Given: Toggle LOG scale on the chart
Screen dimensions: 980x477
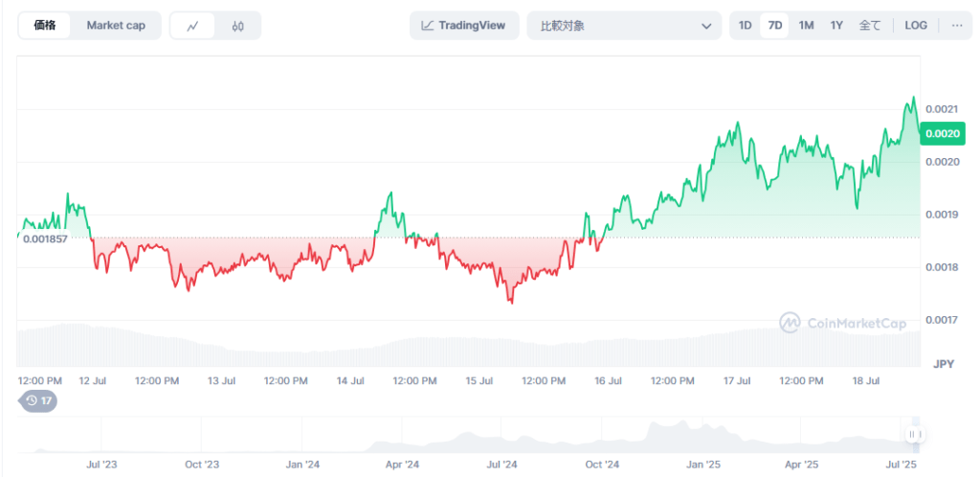Looking at the screenshot, I should pyautogui.click(x=916, y=26).
